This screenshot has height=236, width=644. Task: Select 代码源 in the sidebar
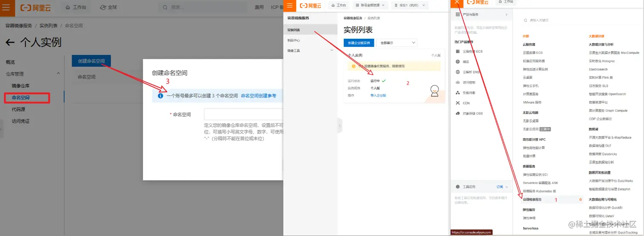[x=18, y=109]
